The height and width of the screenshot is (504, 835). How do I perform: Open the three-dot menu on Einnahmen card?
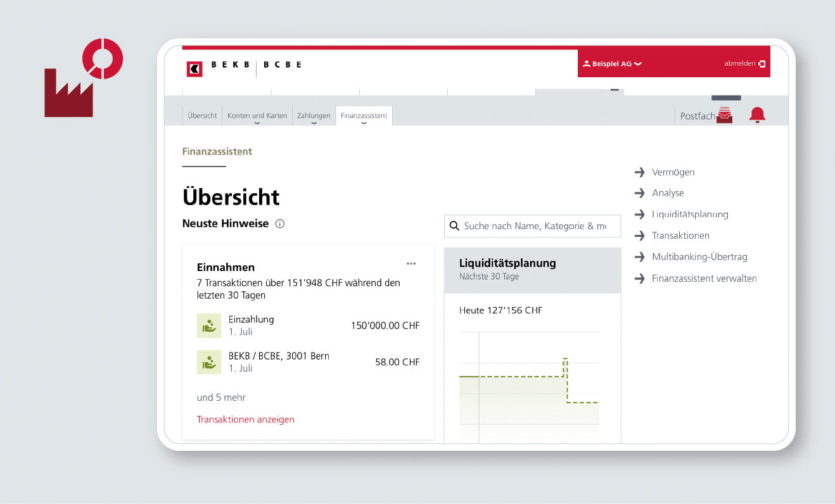click(x=411, y=263)
